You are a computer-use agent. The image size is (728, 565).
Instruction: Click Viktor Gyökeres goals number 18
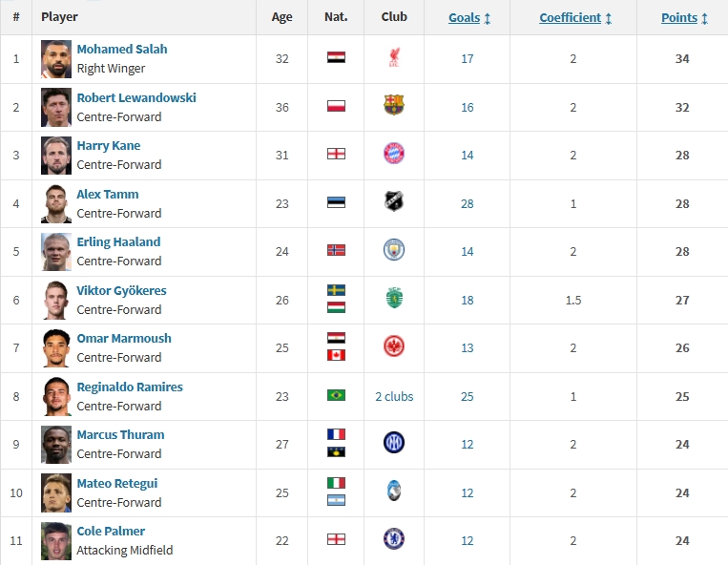[467, 300]
